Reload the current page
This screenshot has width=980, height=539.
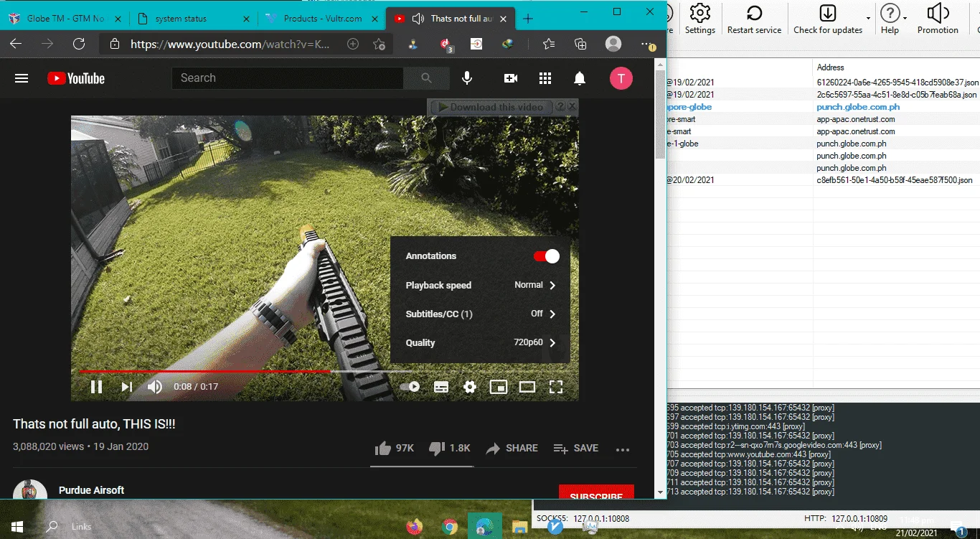coord(79,44)
